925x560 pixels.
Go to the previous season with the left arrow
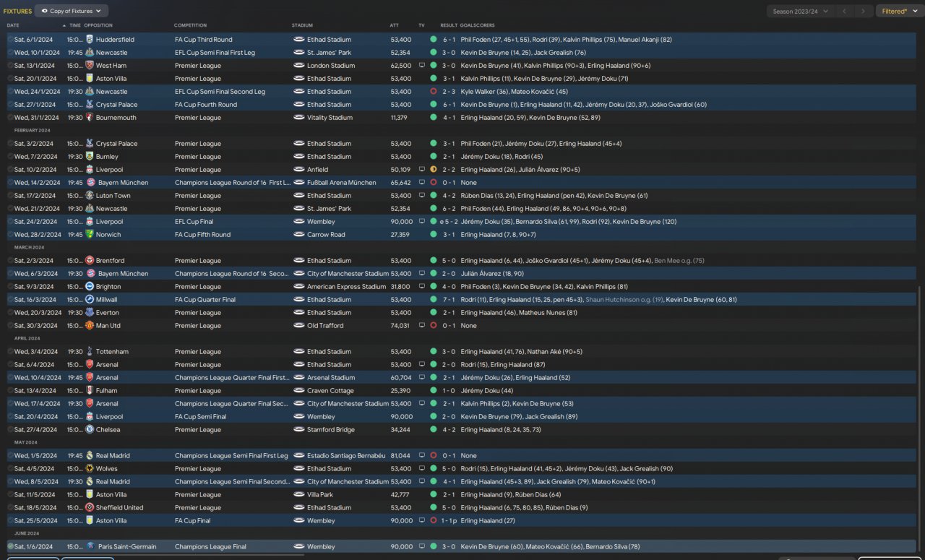click(845, 12)
